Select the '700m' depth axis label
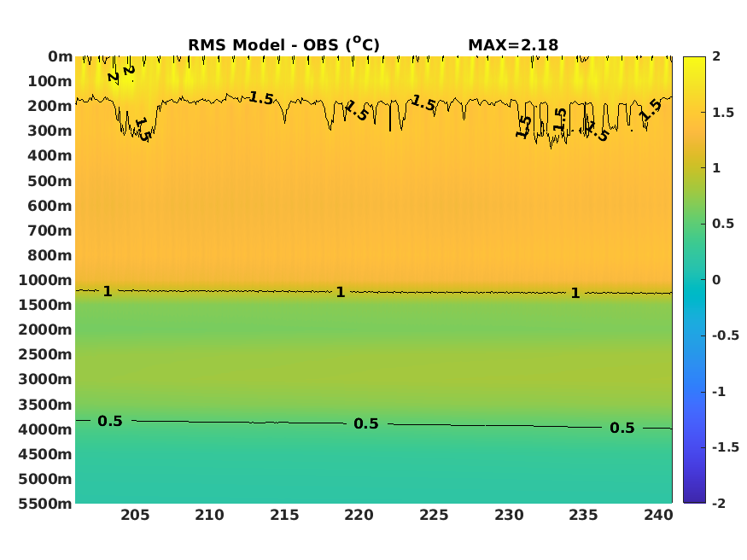The width and height of the screenshot is (747, 560). [x=50, y=230]
